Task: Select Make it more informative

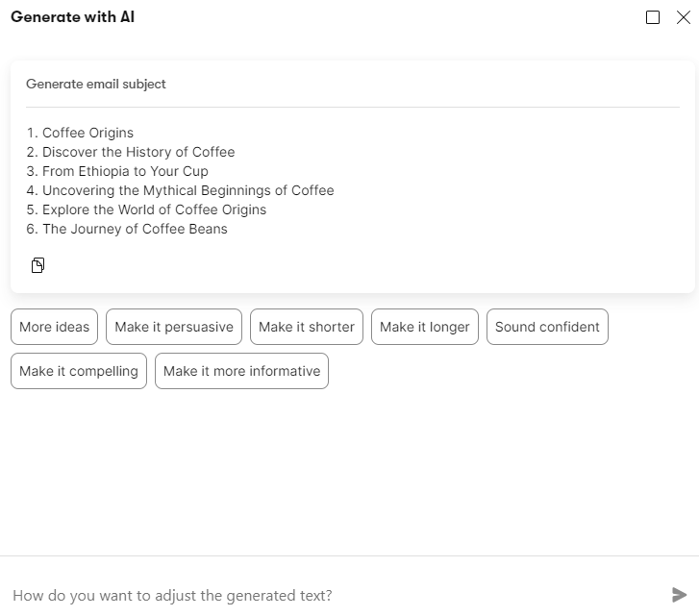Action: pyautogui.click(x=241, y=371)
